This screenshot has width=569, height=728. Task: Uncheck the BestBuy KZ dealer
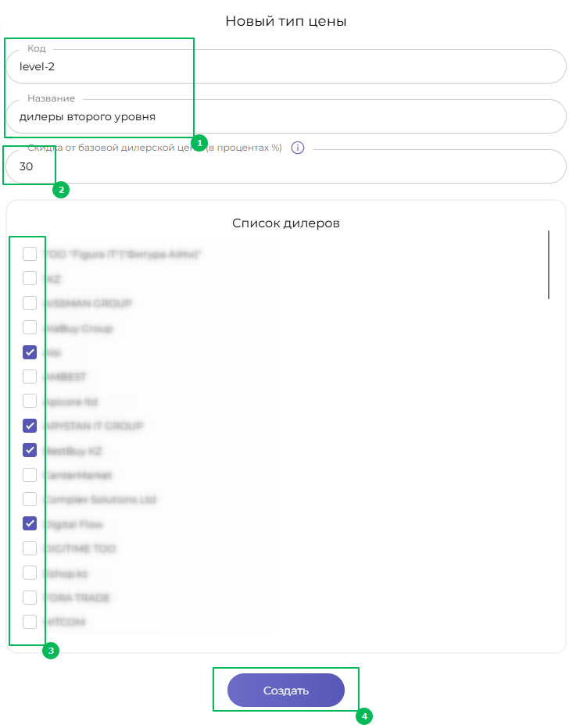(30, 450)
